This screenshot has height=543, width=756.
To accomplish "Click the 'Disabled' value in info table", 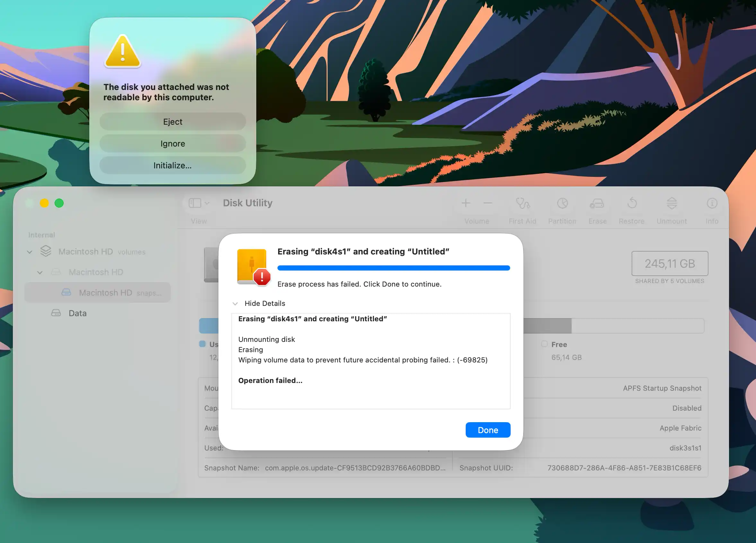I will point(686,408).
